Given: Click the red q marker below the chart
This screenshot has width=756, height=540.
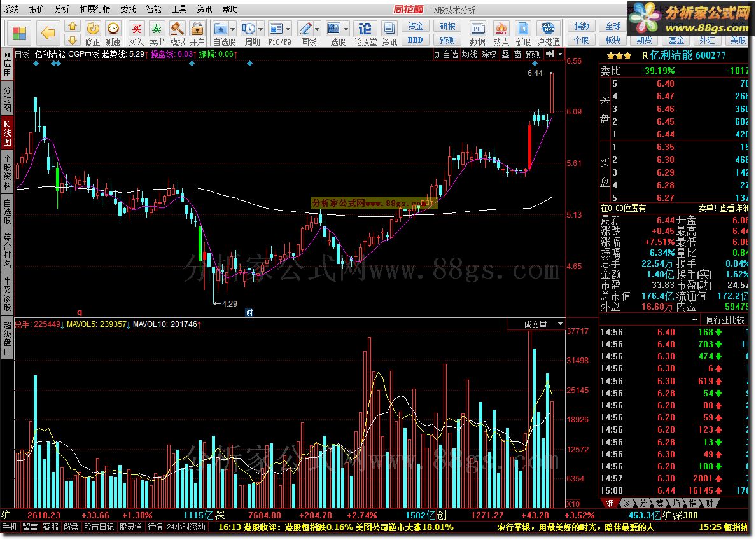Looking at the screenshot, I should 80,313.
